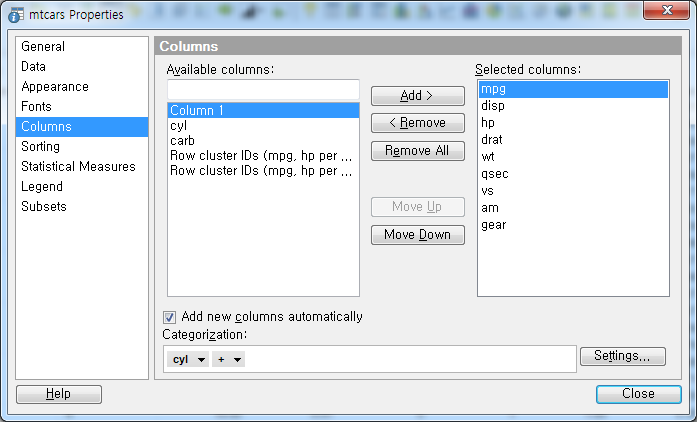Open categorization Settings
Viewport: 697px width, 422px height.
[x=622, y=356]
